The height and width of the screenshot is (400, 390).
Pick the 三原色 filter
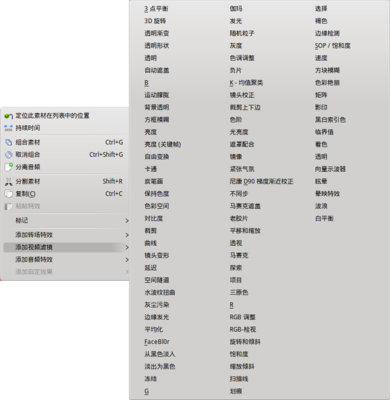(x=239, y=292)
